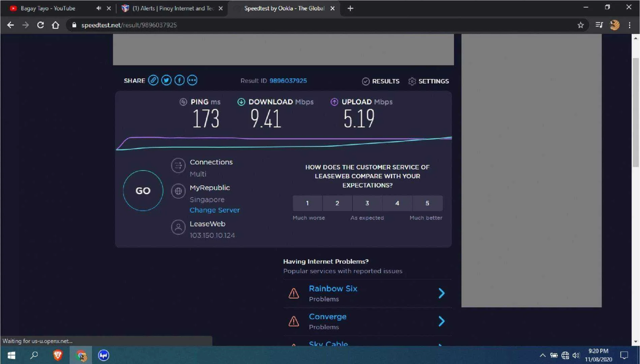640x364 pixels.
Task: Switch to Alerts Pinoy Internet tab
Action: point(173,8)
